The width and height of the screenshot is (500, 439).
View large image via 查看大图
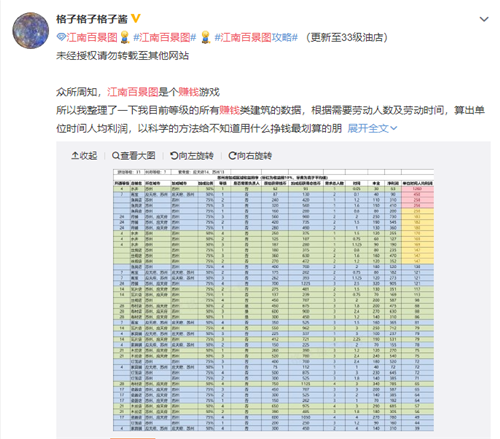pos(134,156)
